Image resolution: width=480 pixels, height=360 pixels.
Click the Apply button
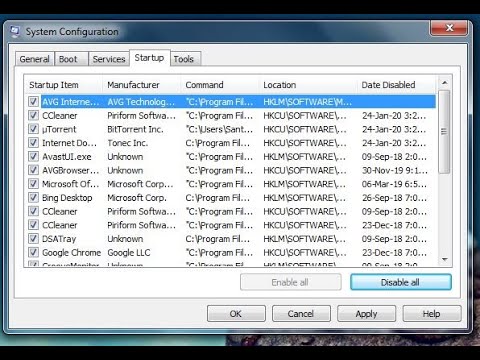pyautogui.click(x=366, y=314)
